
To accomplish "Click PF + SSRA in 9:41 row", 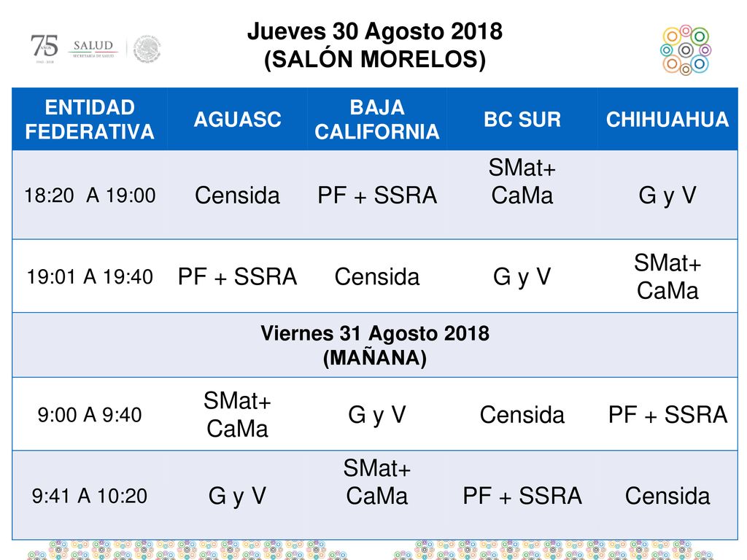I will [x=522, y=496].
